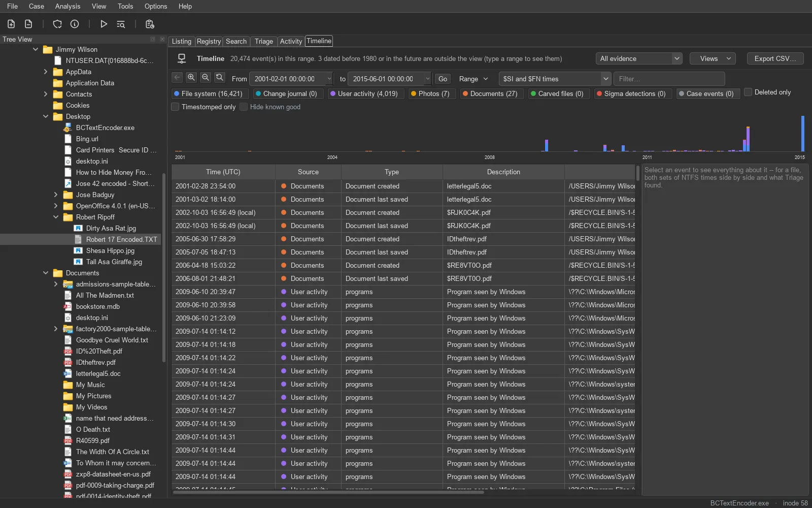Click the reset zoom magnifier icon
Image resolution: width=812 pixels, height=508 pixels.
220,77
